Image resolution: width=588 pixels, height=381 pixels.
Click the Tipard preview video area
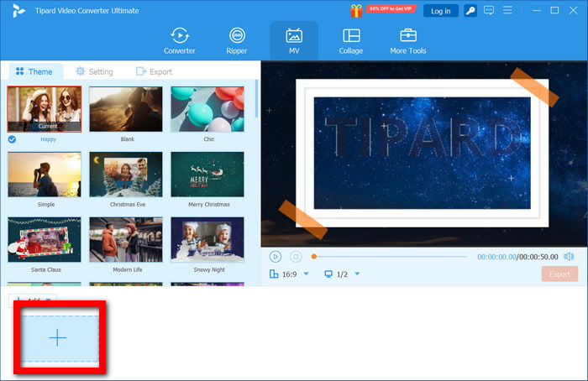pos(424,154)
